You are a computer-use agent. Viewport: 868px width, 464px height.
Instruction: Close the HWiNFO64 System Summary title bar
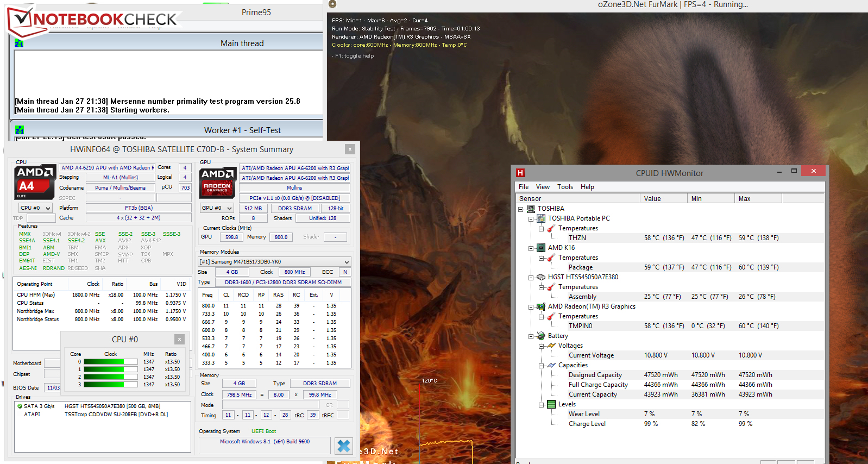click(350, 149)
